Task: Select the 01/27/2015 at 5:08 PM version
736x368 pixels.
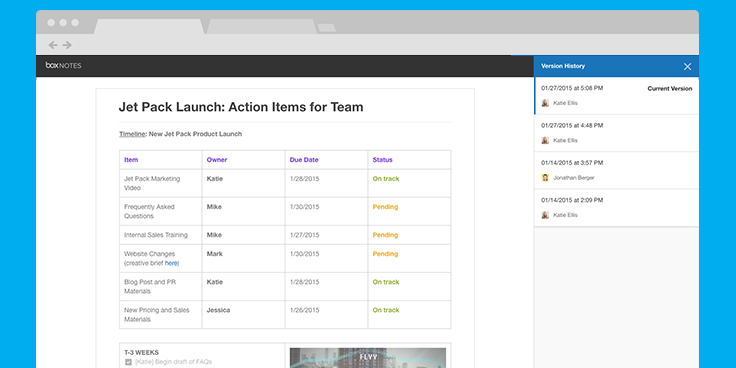Action: 616,96
